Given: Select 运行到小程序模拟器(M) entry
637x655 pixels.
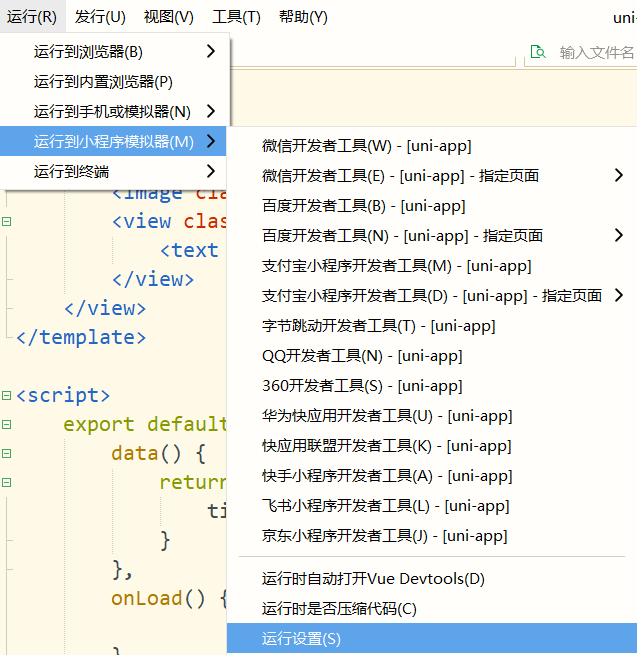Looking at the screenshot, I should click(x=113, y=141).
